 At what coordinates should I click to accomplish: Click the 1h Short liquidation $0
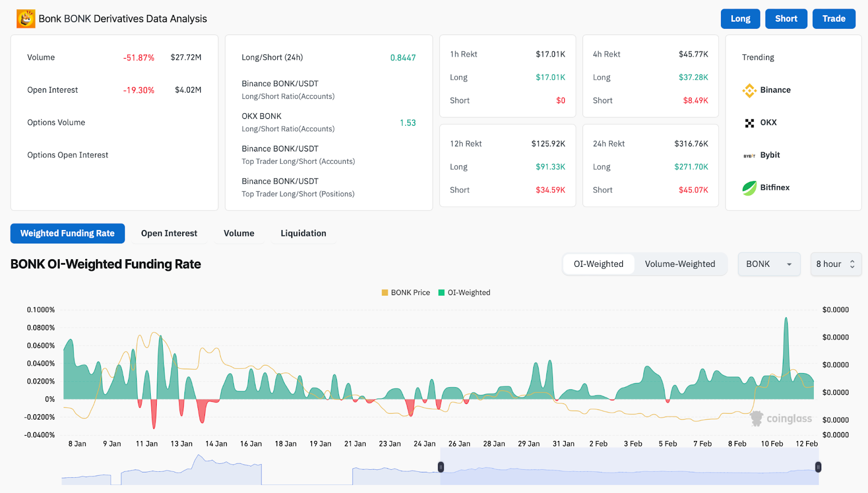560,100
